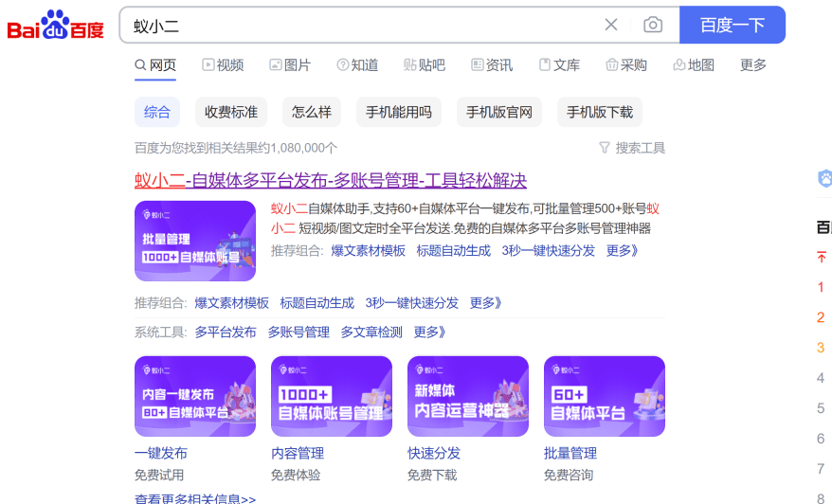This screenshot has width=832, height=504.
Task: Select the 手机版下载 filter chip
Action: 600,112
